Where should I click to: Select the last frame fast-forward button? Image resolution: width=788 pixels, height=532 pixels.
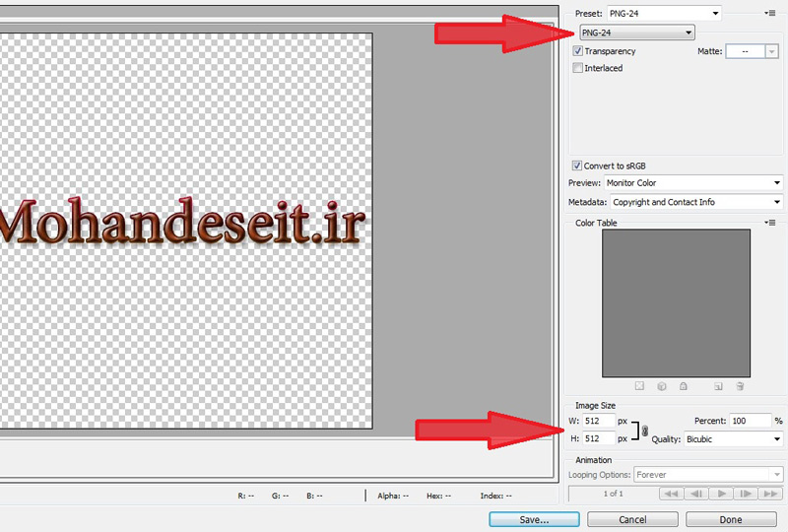tap(770, 494)
